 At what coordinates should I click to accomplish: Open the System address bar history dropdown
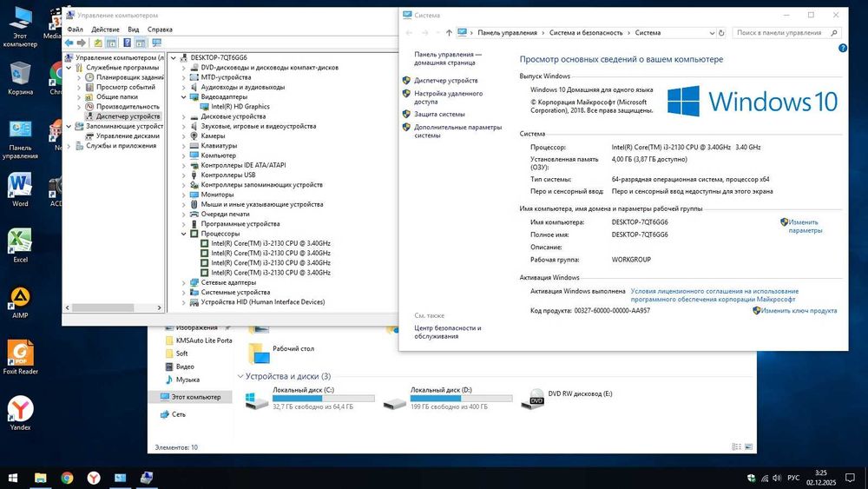point(712,33)
